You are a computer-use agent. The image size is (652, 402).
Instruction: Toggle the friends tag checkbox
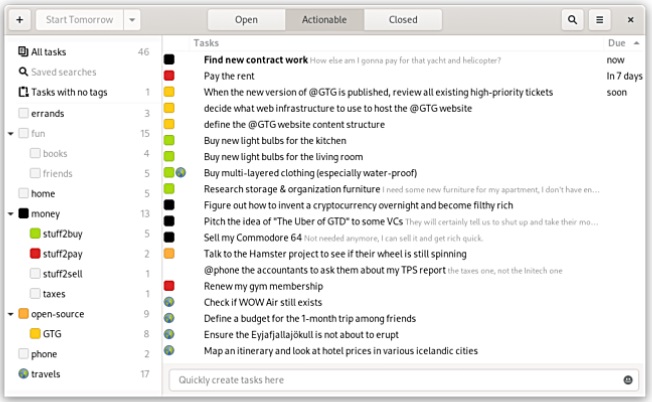coord(35,173)
